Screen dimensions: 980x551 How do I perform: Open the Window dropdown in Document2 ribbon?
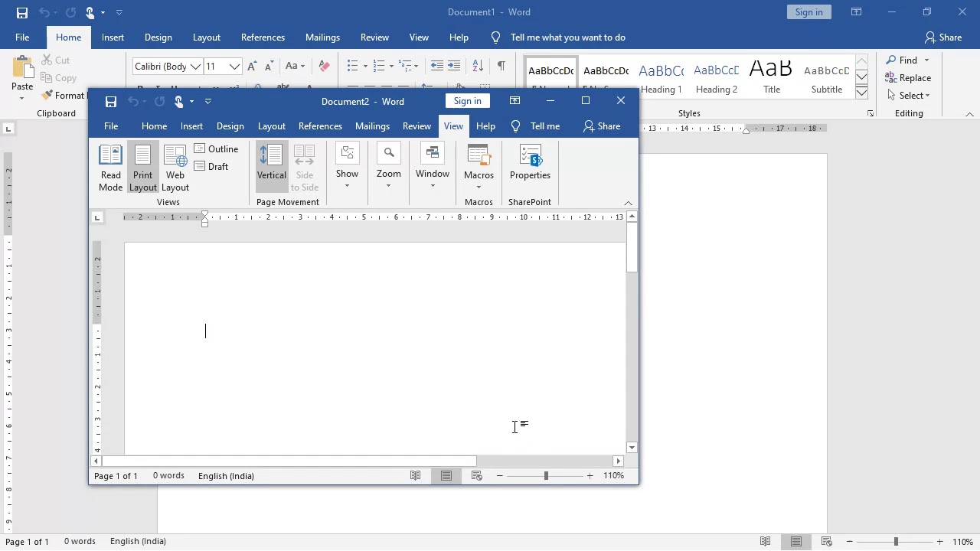pos(433,168)
